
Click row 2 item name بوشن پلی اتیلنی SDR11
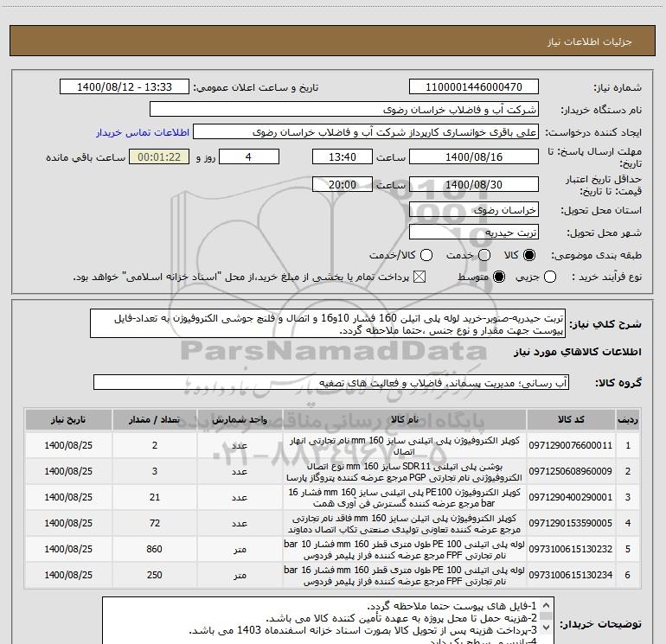click(x=405, y=472)
